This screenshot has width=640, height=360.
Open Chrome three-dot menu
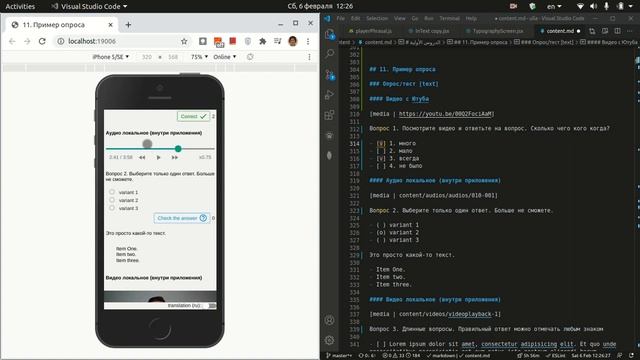coord(308,41)
